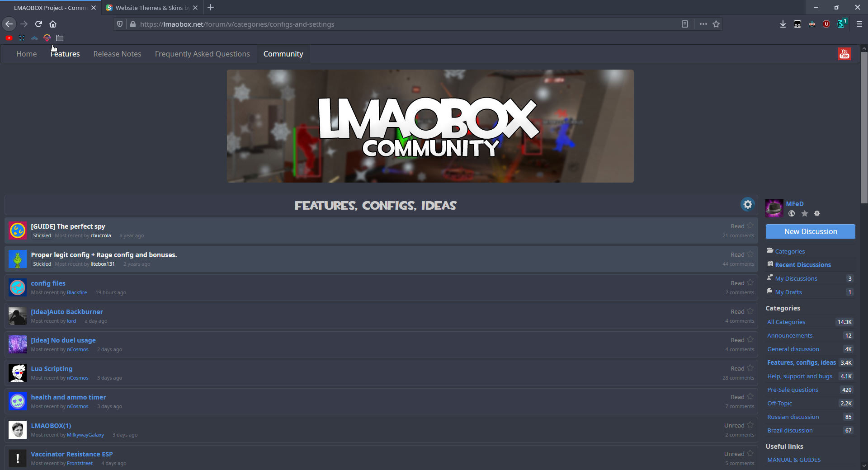Open the Stylish extension icon
868x470 pixels.
841,24
